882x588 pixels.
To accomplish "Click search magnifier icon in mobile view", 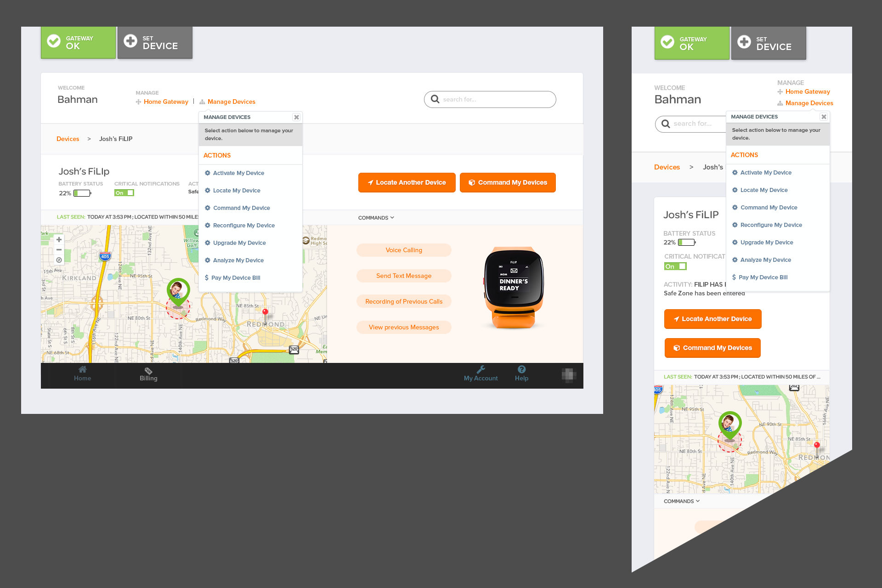I will click(x=666, y=124).
